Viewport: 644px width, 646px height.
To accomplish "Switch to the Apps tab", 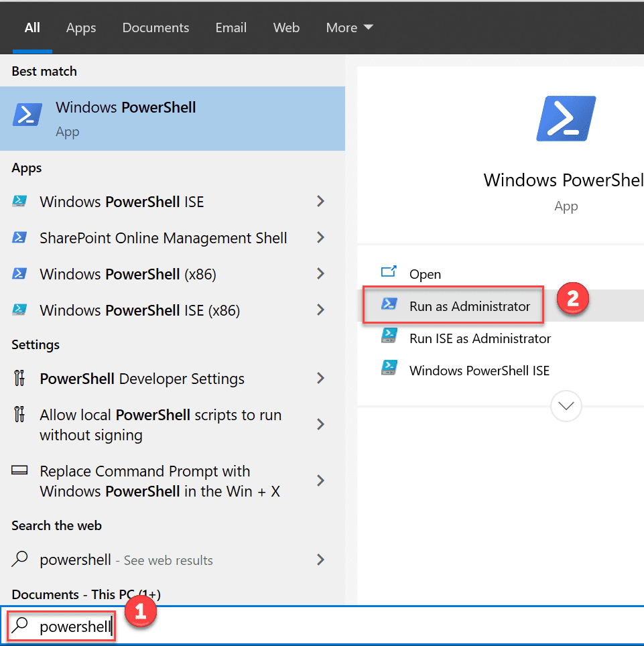I will point(81,27).
